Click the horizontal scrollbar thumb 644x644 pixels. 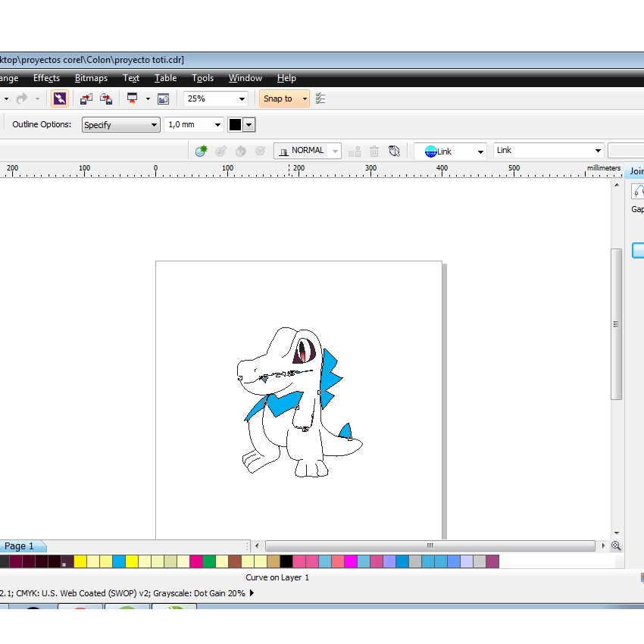pos(430,546)
